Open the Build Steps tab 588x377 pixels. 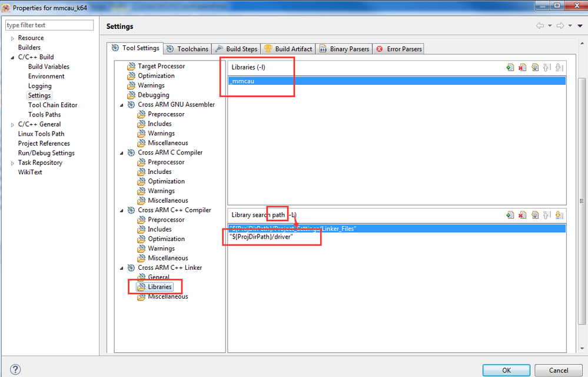tap(236, 49)
